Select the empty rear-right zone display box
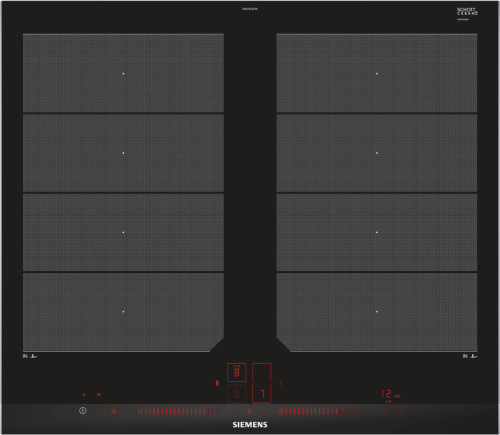This screenshot has height=435, width=500. (x=262, y=372)
